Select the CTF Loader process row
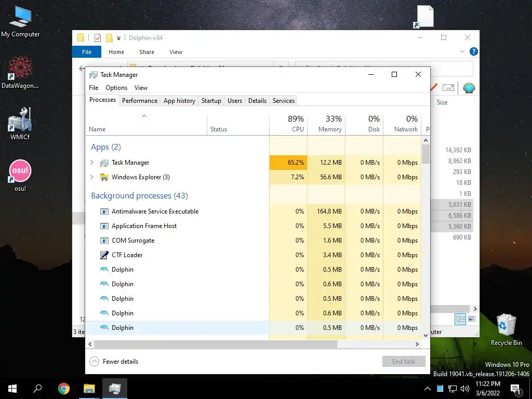This screenshot has width=532, height=399. click(x=254, y=255)
